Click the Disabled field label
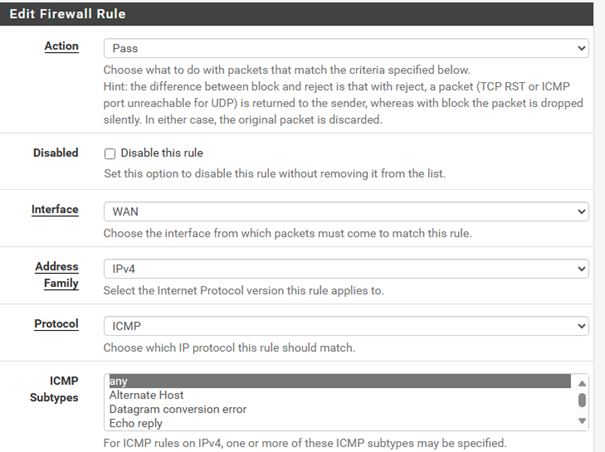This screenshot has height=452, width=605. point(55,153)
